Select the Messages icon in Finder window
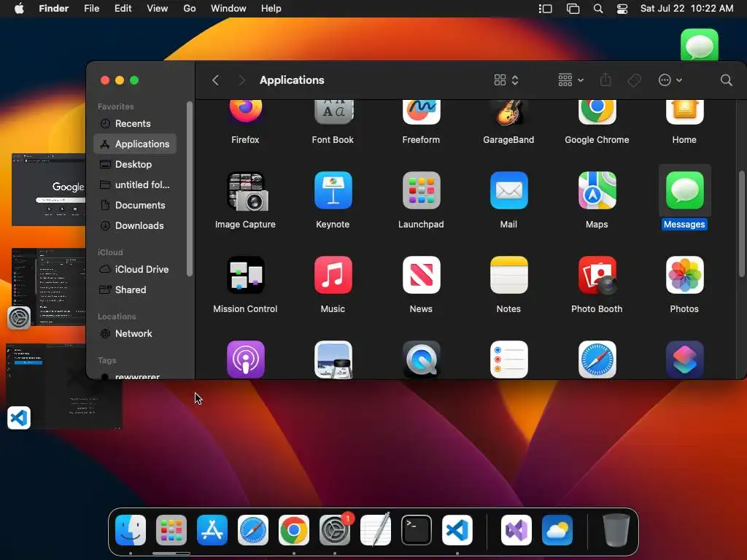Image resolution: width=747 pixels, height=560 pixels. pyautogui.click(x=684, y=190)
